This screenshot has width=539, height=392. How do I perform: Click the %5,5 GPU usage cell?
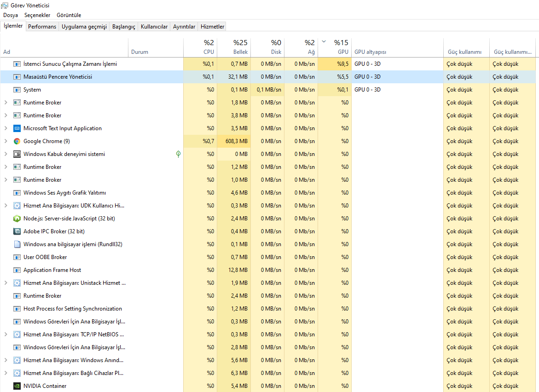(335, 77)
